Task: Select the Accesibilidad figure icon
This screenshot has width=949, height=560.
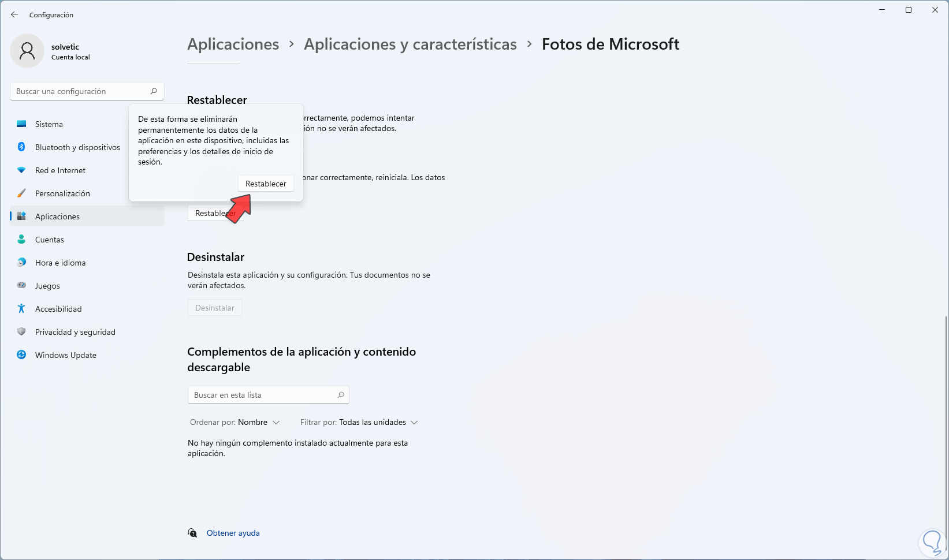Action: [21, 309]
